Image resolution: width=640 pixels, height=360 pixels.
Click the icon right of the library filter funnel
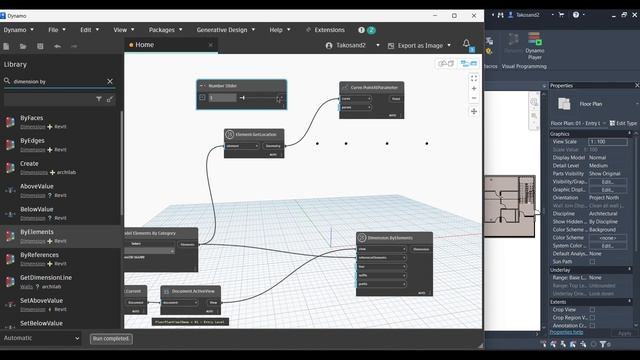(110, 99)
